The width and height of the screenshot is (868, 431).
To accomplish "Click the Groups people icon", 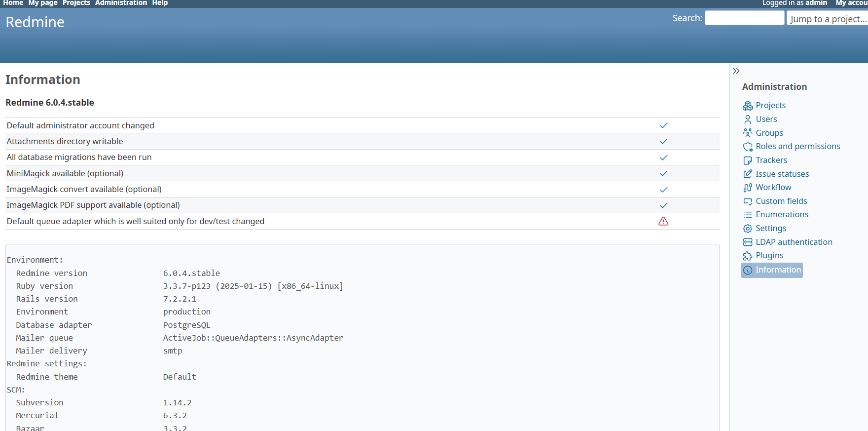I will 748,133.
